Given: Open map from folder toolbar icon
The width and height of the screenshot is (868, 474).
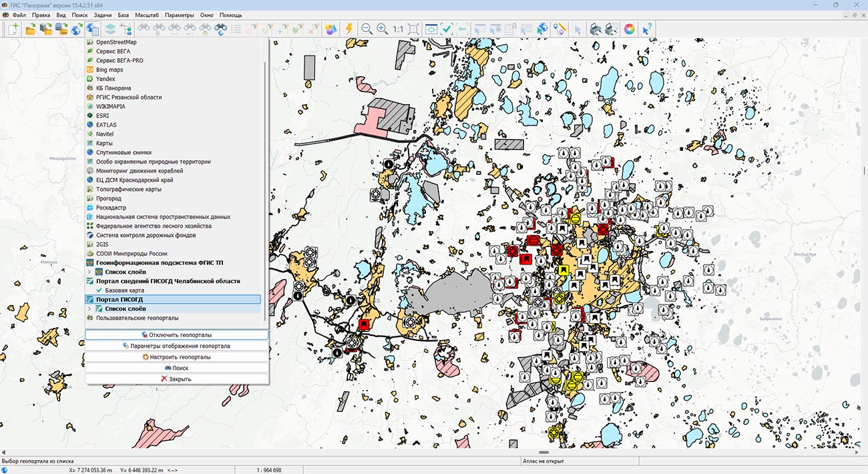Looking at the screenshot, I should [x=31, y=29].
